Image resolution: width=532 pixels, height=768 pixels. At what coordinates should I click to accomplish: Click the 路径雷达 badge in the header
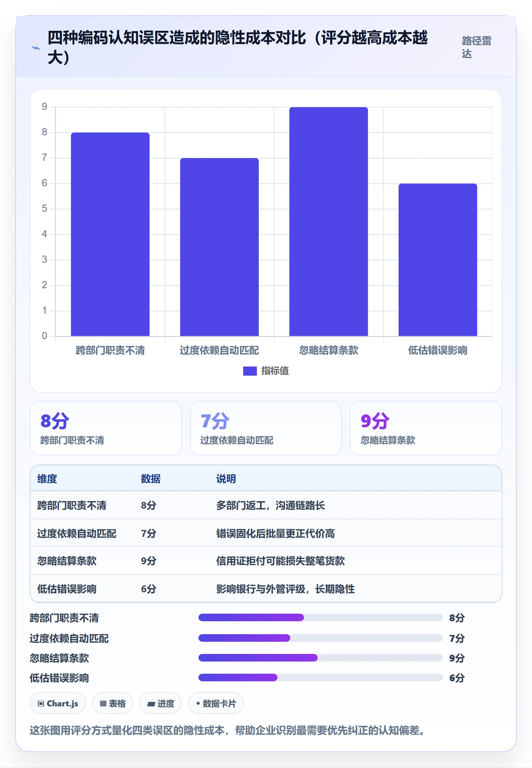point(477,47)
